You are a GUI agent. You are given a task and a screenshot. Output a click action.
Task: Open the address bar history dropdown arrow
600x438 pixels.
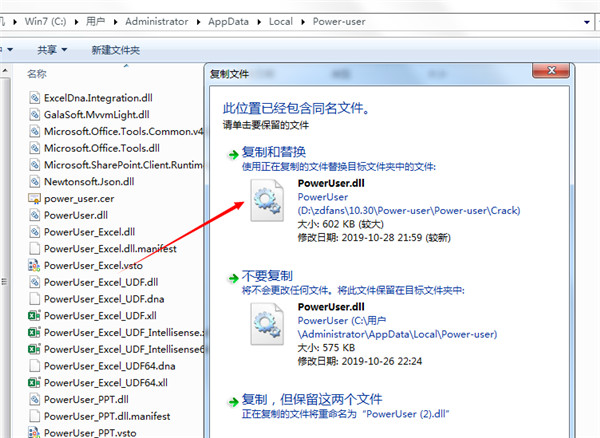pos(587,22)
